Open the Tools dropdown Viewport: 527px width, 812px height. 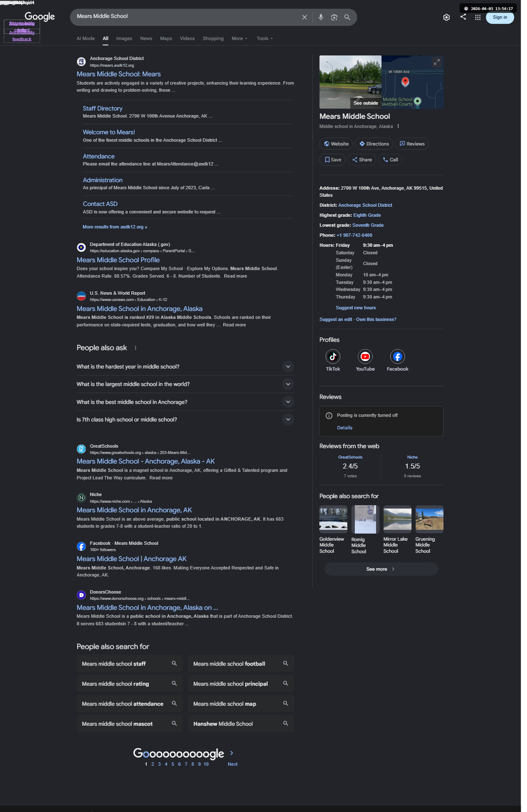point(265,38)
